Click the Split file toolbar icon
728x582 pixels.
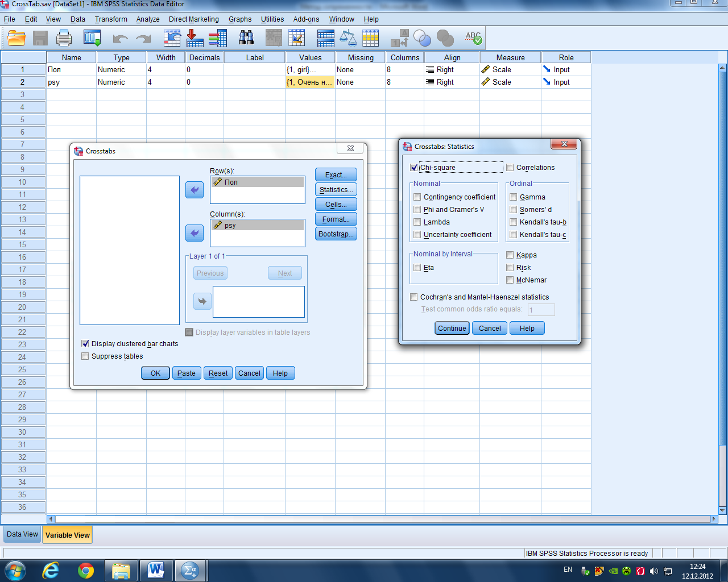(326, 38)
